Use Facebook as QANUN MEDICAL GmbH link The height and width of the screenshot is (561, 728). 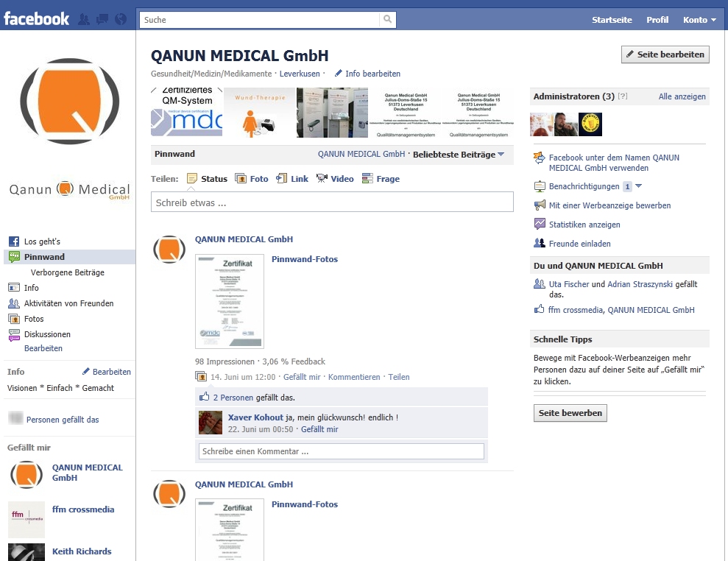(614, 163)
